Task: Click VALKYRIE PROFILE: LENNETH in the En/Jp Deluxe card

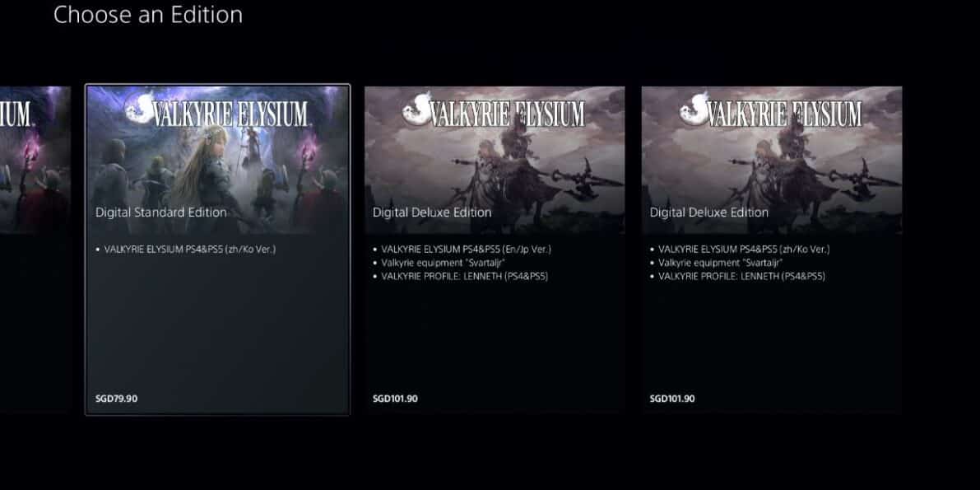Action: tap(464, 276)
